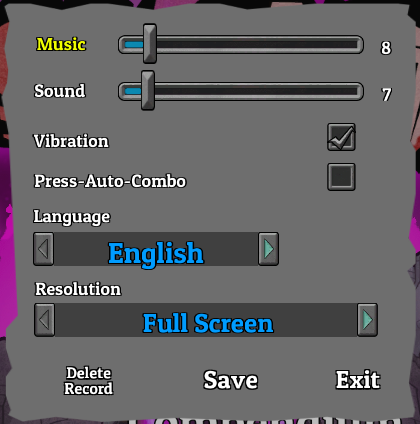
Task: Select the Vibration option label
Action: (71, 141)
